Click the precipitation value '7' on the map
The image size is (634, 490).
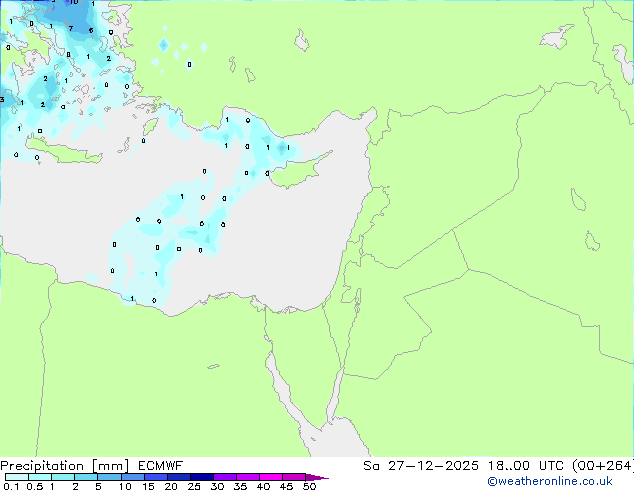(71, 28)
